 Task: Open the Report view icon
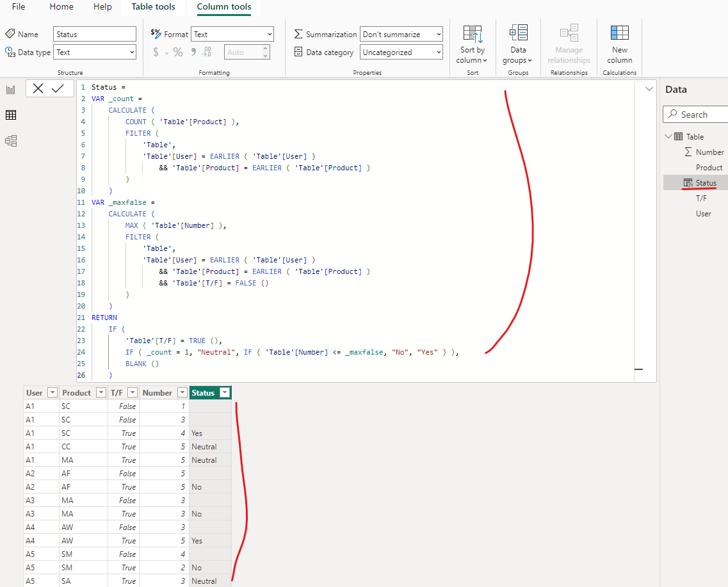[11, 90]
